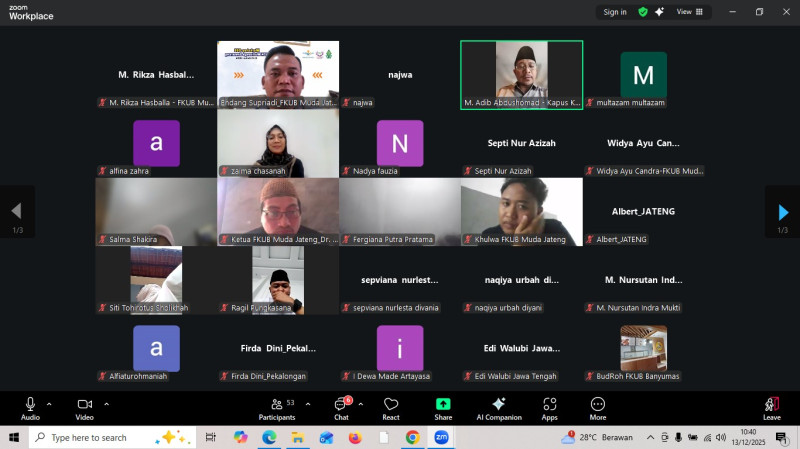The width and height of the screenshot is (800, 449).
Task: Expand the video options chevron
Action: click(106, 404)
